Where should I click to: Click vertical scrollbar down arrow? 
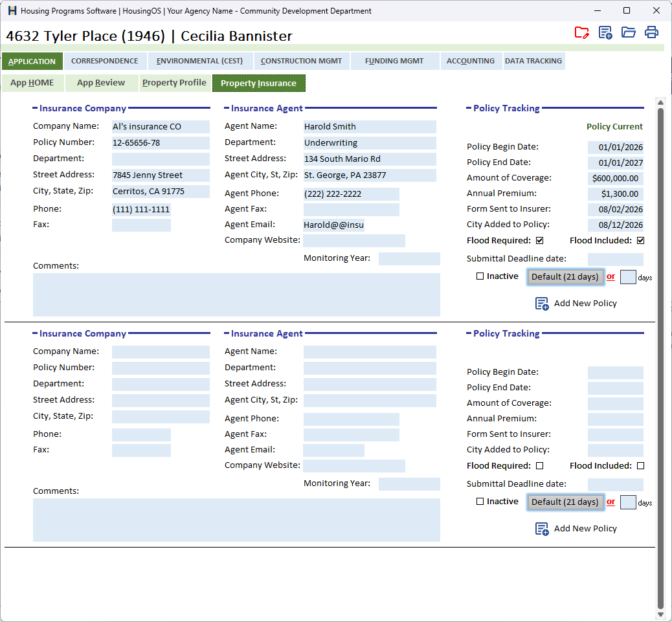tap(660, 615)
